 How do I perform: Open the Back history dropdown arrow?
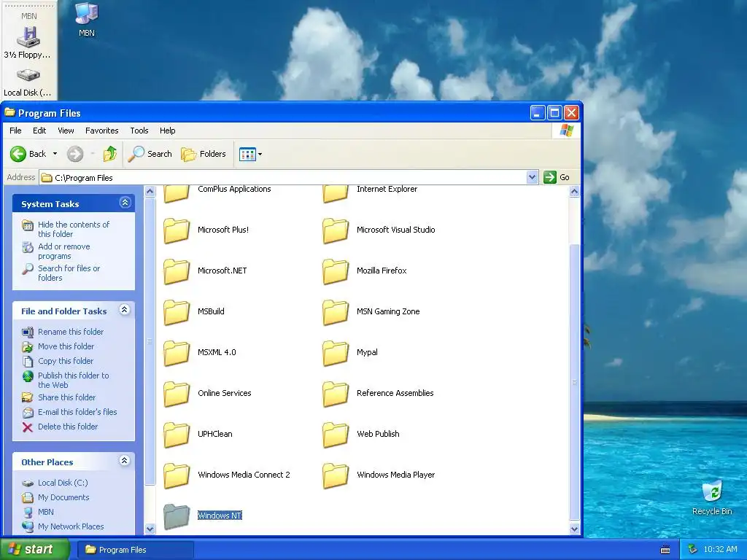[55, 154]
